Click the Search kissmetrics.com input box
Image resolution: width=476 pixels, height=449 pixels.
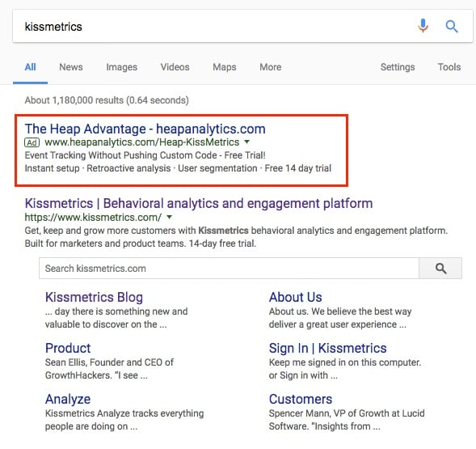pos(229,268)
